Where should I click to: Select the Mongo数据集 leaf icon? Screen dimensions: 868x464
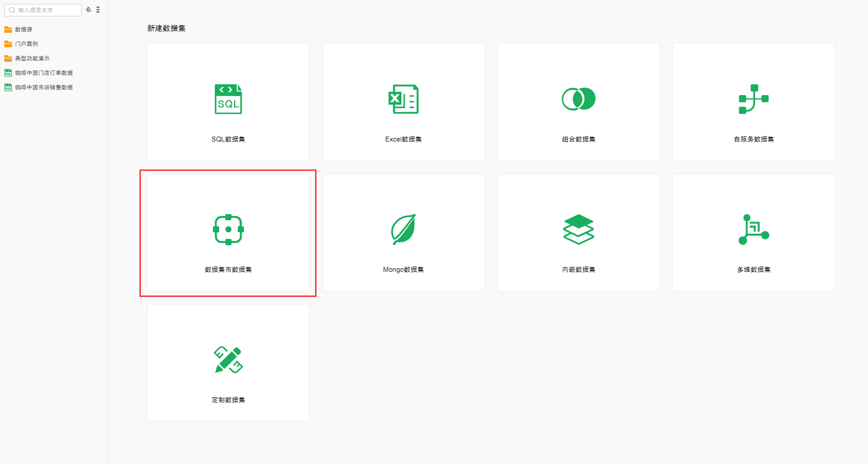(x=403, y=229)
